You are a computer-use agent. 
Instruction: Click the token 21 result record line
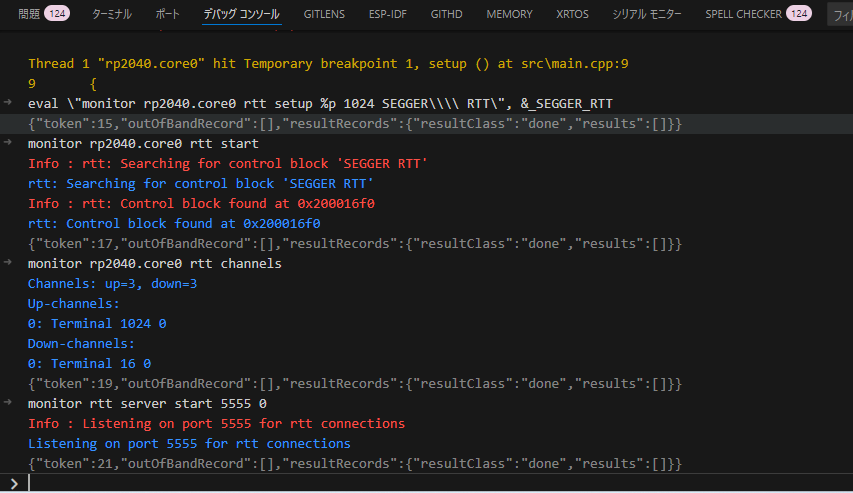pos(355,464)
